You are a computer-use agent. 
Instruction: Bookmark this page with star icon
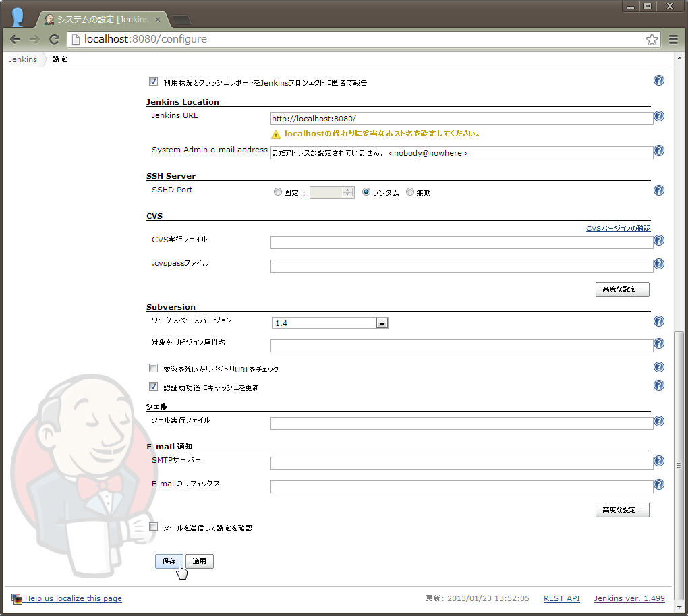(x=652, y=40)
